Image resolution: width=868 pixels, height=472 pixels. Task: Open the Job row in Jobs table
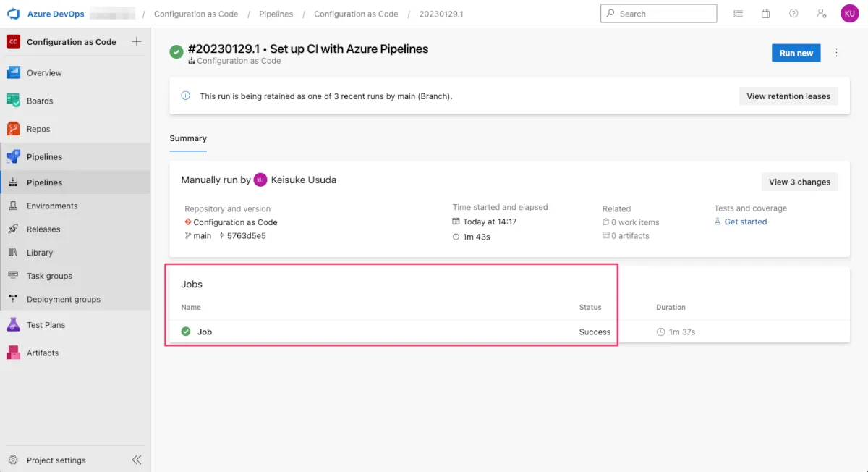click(205, 332)
